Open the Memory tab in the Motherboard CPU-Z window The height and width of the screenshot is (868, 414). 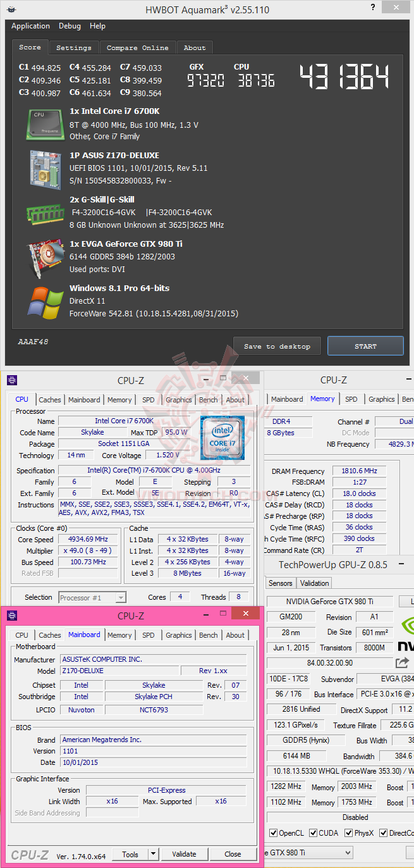click(x=119, y=635)
